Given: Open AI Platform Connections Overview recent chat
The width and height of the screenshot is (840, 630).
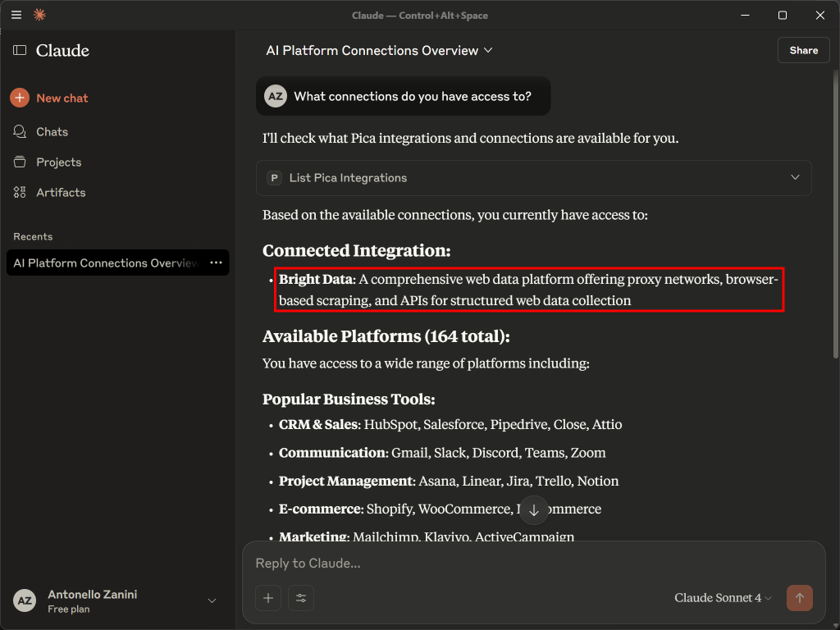Looking at the screenshot, I should (105, 263).
